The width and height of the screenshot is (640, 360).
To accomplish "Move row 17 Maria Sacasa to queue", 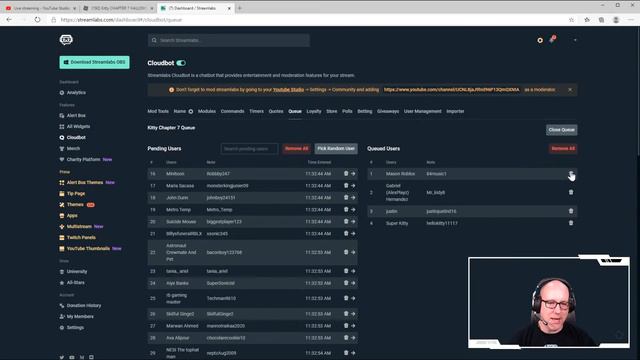I will point(353,185).
